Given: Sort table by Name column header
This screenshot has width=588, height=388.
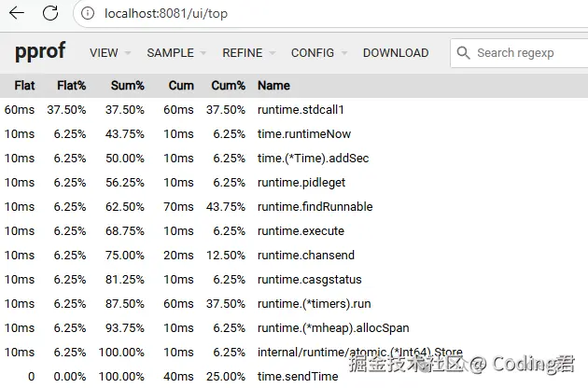Looking at the screenshot, I should pyautogui.click(x=273, y=85).
